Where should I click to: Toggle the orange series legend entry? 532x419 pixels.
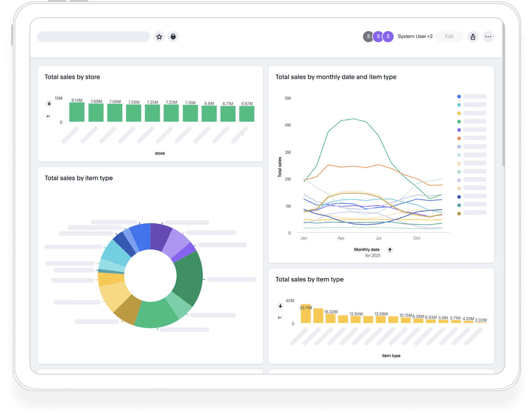[x=459, y=138]
